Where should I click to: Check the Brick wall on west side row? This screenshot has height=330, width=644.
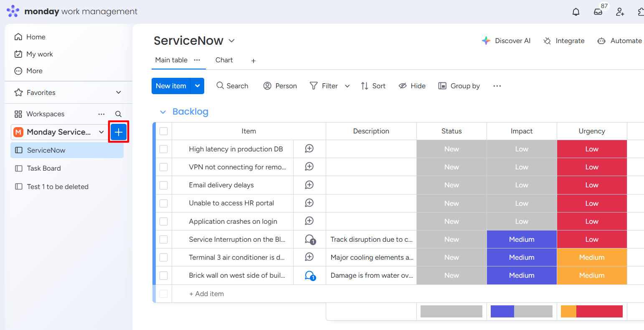pyautogui.click(x=164, y=275)
